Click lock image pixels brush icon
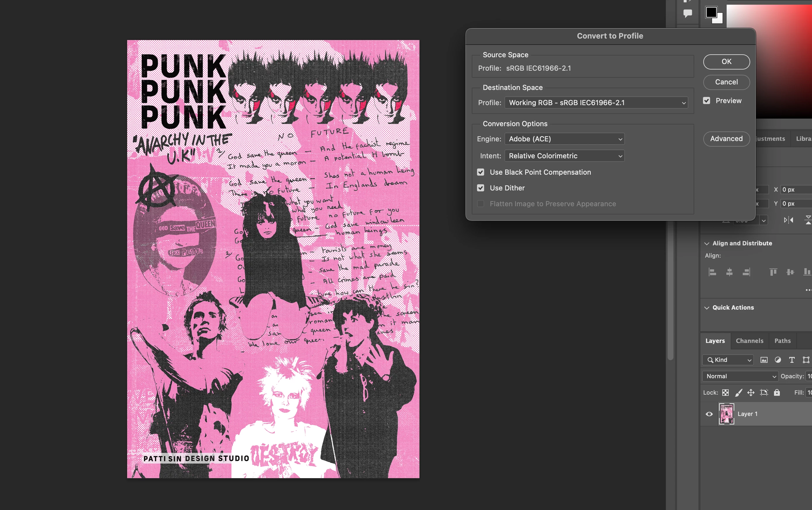 [739, 392]
